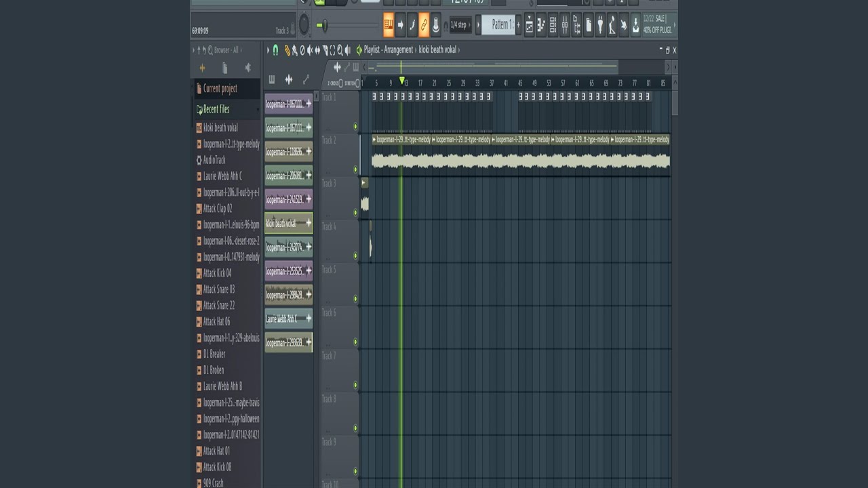Screen dimensions: 868x488
Task: Toggle the STRETCH switch
Action: pyautogui.click(x=357, y=83)
